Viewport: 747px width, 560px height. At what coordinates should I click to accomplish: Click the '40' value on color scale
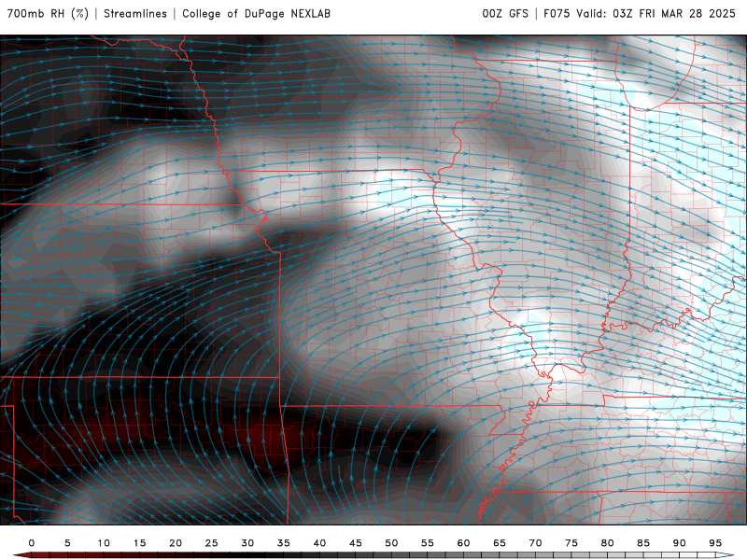pyautogui.click(x=319, y=543)
